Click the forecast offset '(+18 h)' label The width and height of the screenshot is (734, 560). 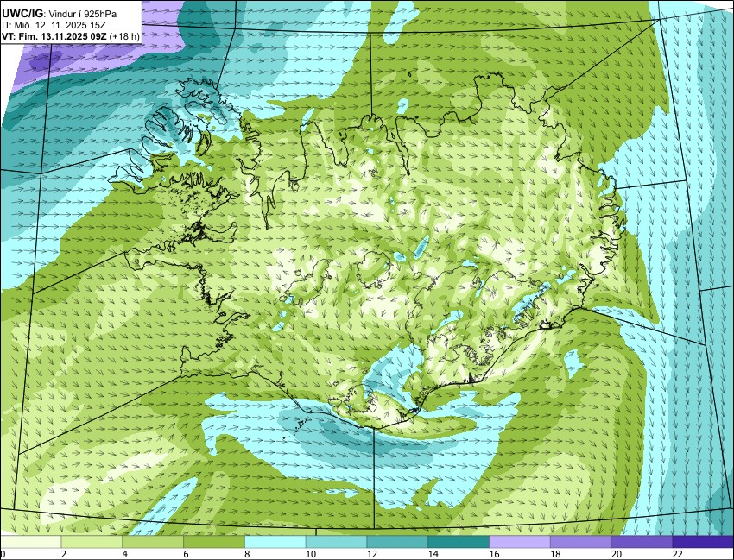124,37
